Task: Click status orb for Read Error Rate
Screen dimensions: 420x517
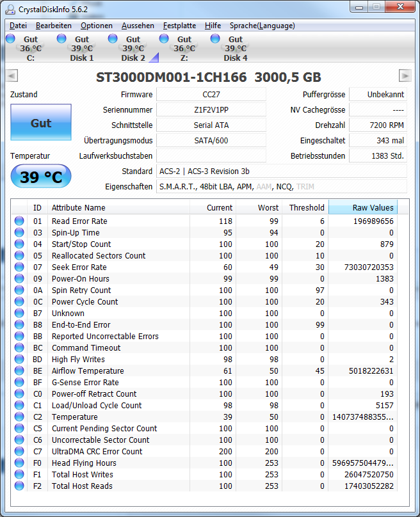Action: tap(19, 221)
